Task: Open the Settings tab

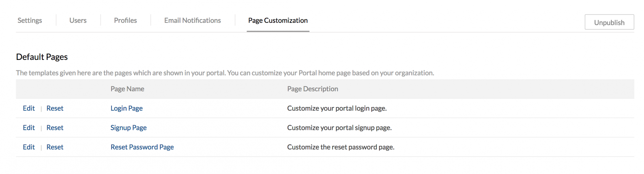Action: pos(30,20)
